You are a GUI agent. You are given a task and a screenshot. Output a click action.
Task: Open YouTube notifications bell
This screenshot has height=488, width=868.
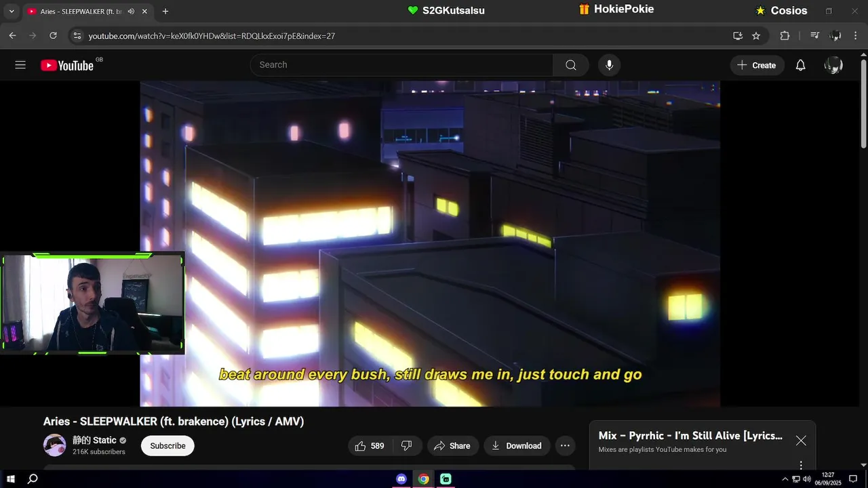[800, 65]
